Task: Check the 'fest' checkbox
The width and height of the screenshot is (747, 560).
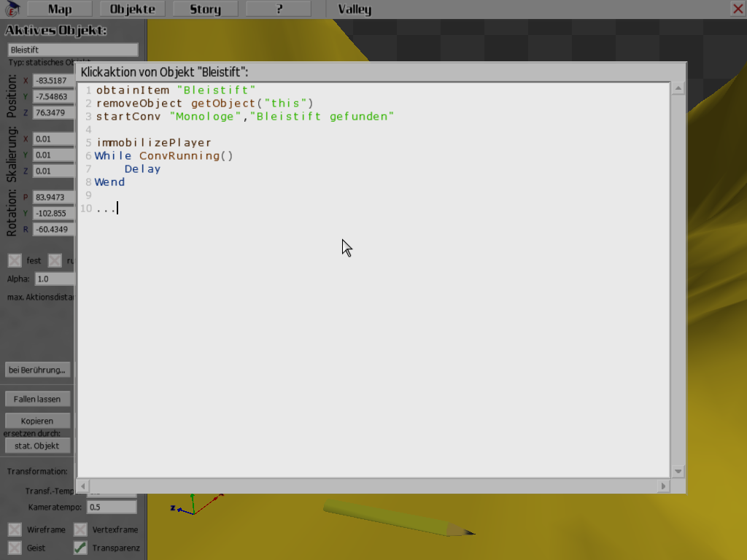Action: click(x=15, y=260)
